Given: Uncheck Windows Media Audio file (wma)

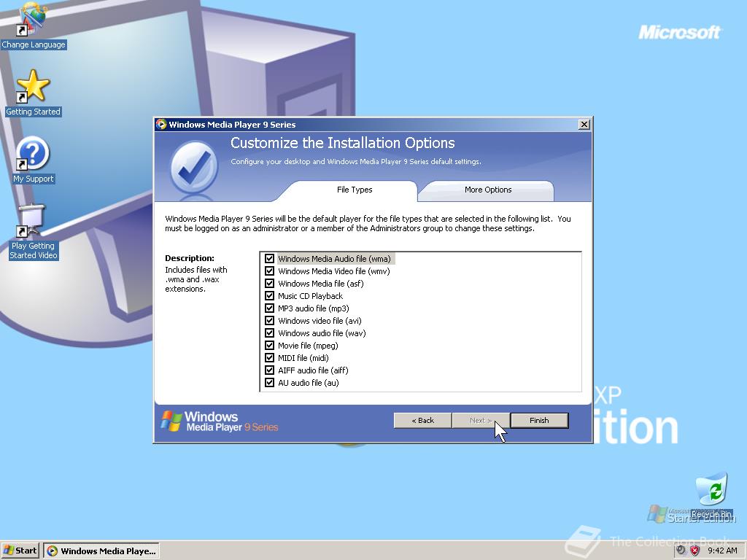Looking at the screenshot, I should 270,259.
